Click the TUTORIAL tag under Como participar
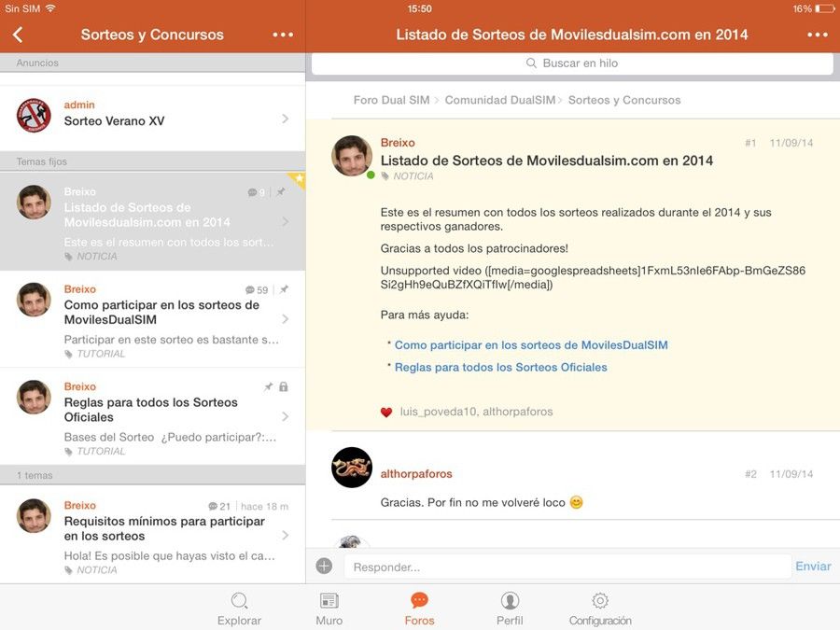 tap(95, 354)
